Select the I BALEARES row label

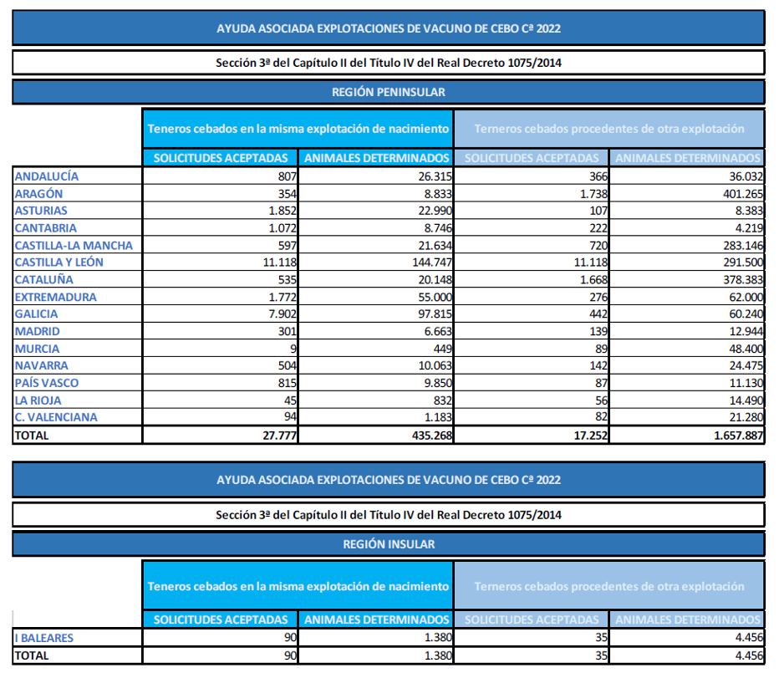pos(44,638)
